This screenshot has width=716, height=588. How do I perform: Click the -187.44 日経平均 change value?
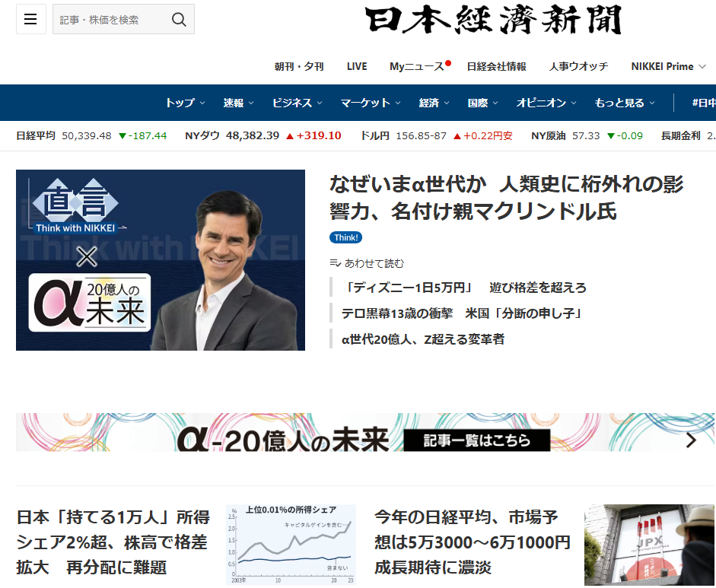click(x=143, y=135)
